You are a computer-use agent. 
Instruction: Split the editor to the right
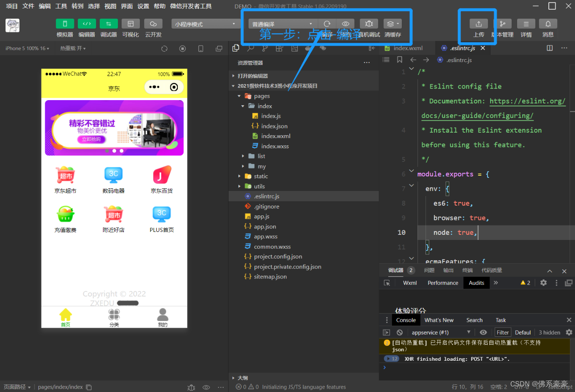550,48
